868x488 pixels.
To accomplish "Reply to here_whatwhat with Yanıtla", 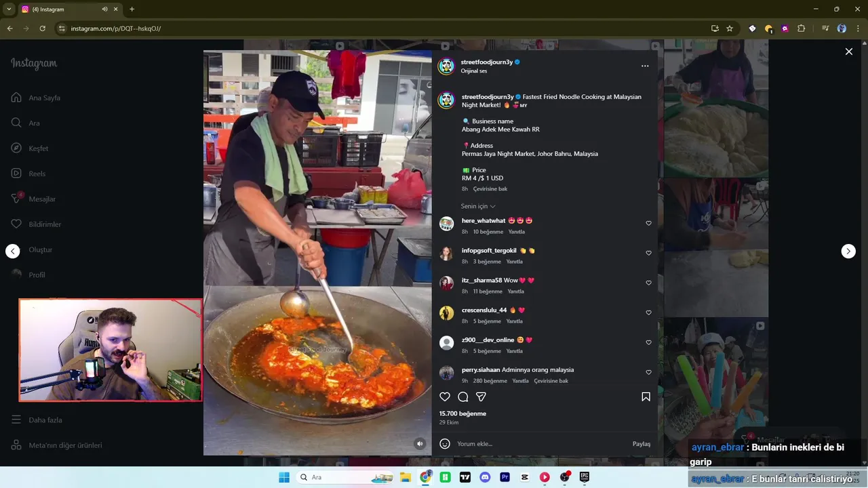I will click(517, 232).
